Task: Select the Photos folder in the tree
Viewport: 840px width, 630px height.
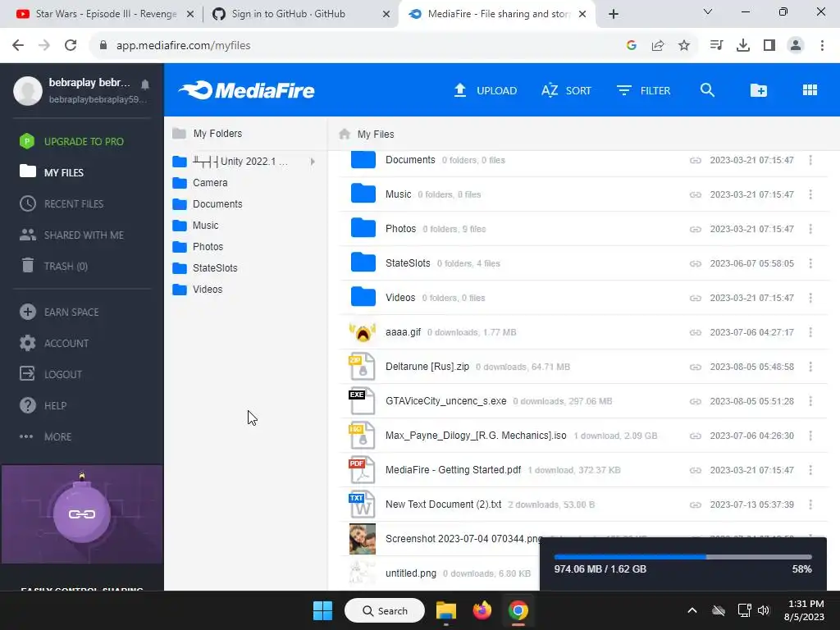Action: (198, 247)
